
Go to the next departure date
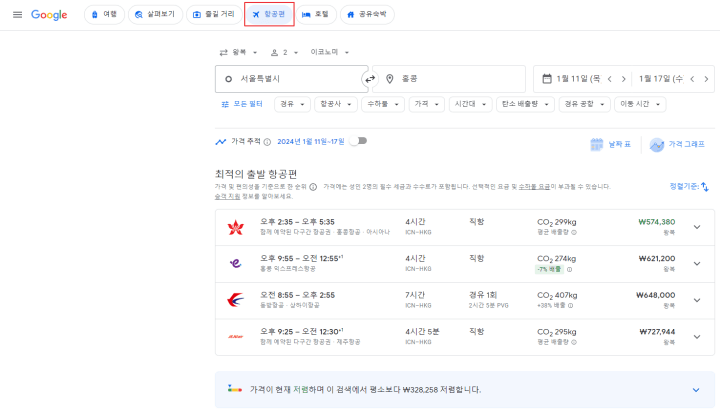tap(624, 79)
